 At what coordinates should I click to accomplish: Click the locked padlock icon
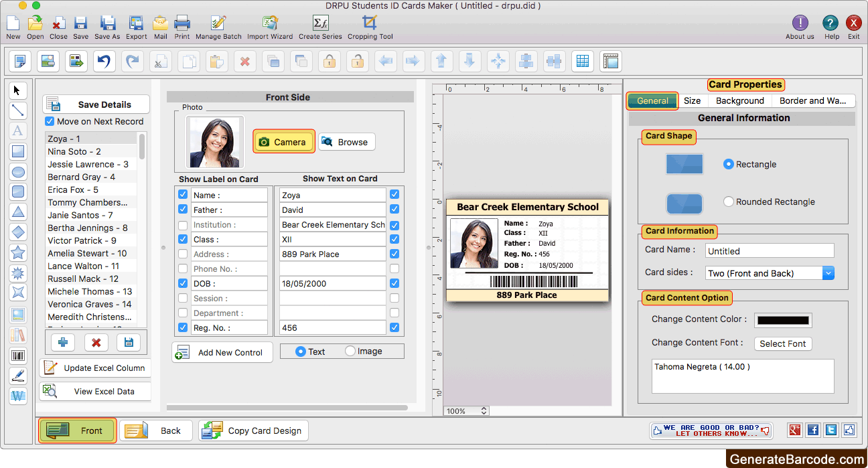point(330,62)
